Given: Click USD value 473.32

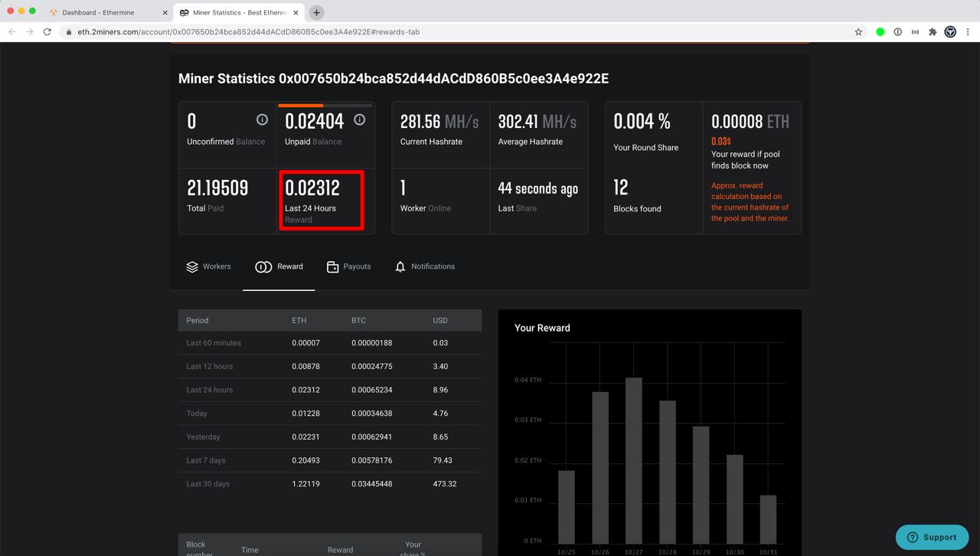Looking at the screenshot, I should click(444, 484).
